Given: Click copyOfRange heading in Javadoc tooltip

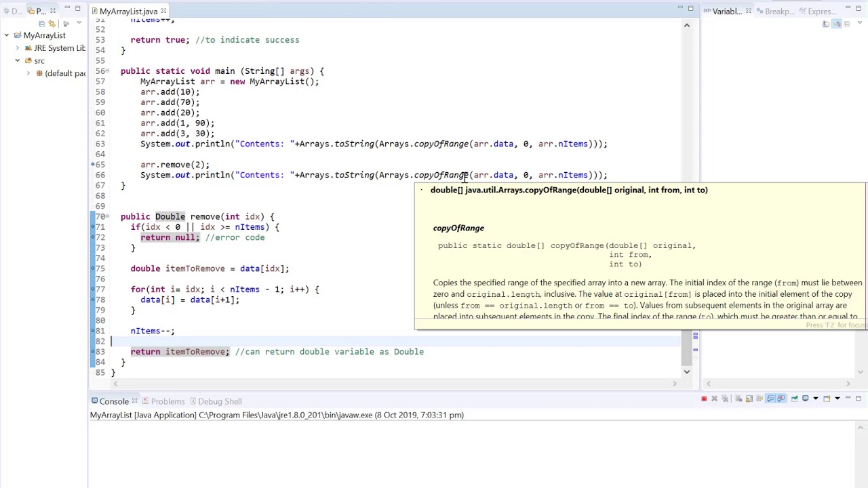Looking at the screenshot, I should [x=458, y=228].
